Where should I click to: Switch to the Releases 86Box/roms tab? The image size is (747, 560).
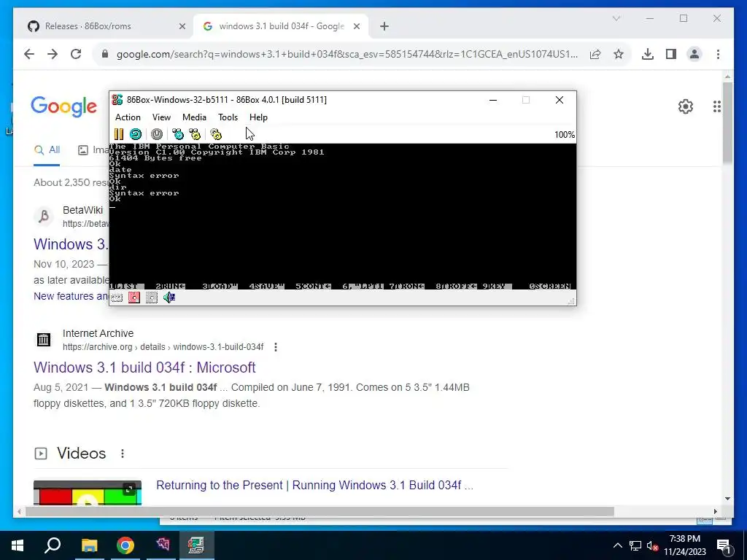(x=104, y=26)
